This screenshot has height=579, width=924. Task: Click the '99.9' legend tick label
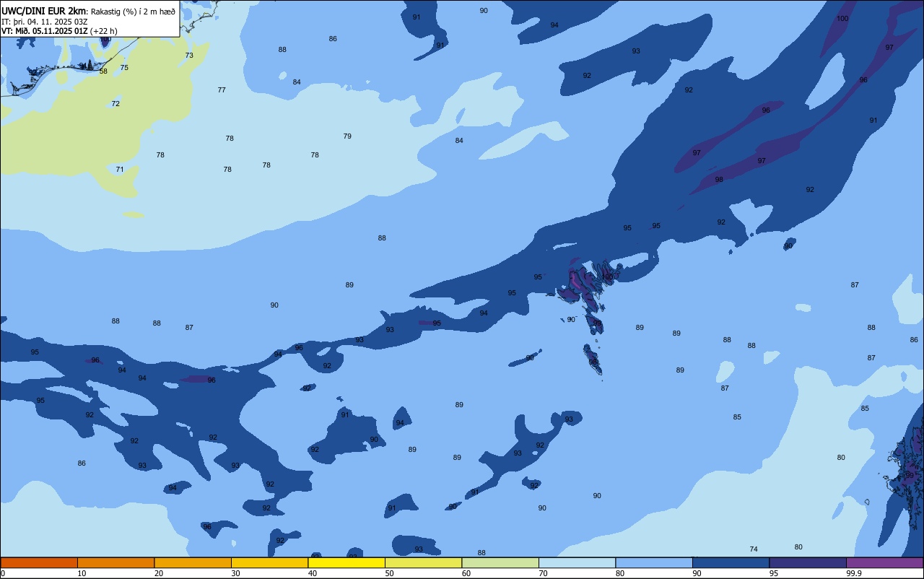[854, 573]
